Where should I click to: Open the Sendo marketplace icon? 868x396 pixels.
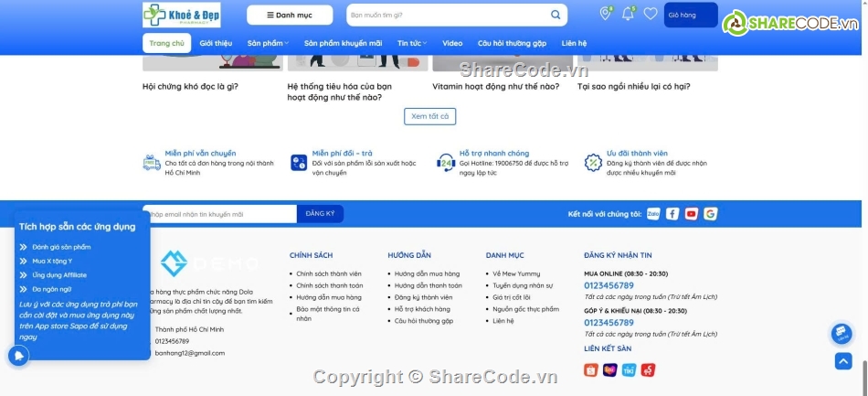(648, 370)
